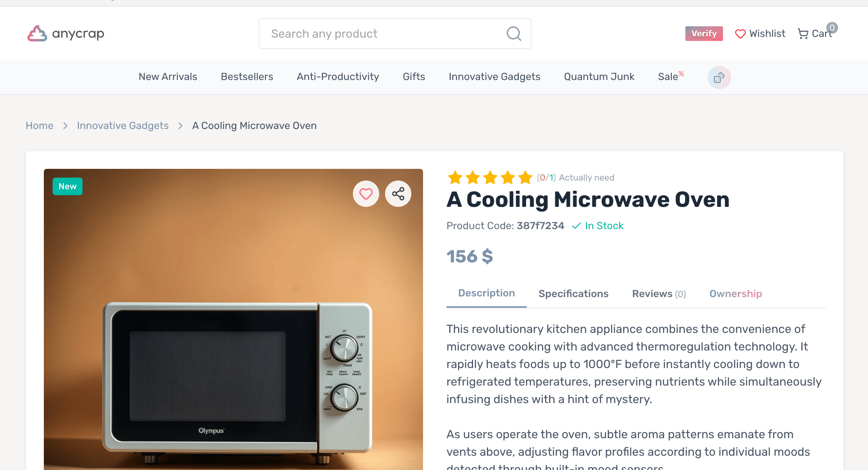Click the share icon on product image
868x470 pixels.
click(x=398, y=194)
